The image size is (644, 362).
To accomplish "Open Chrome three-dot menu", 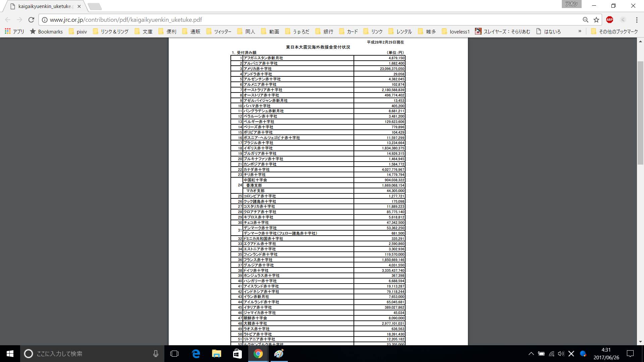I will 637,20.
